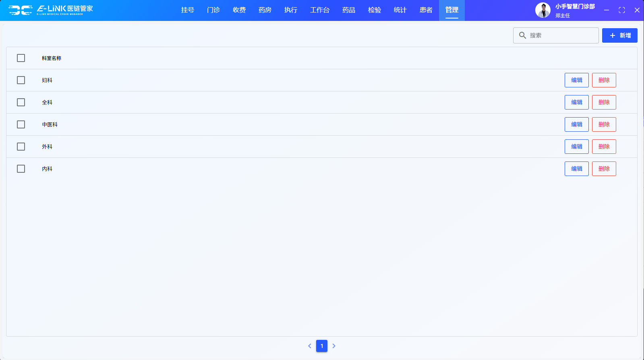Tick the 中医科 checkbox
This screenshot has width=644, height=360.
tap(21, 124)
